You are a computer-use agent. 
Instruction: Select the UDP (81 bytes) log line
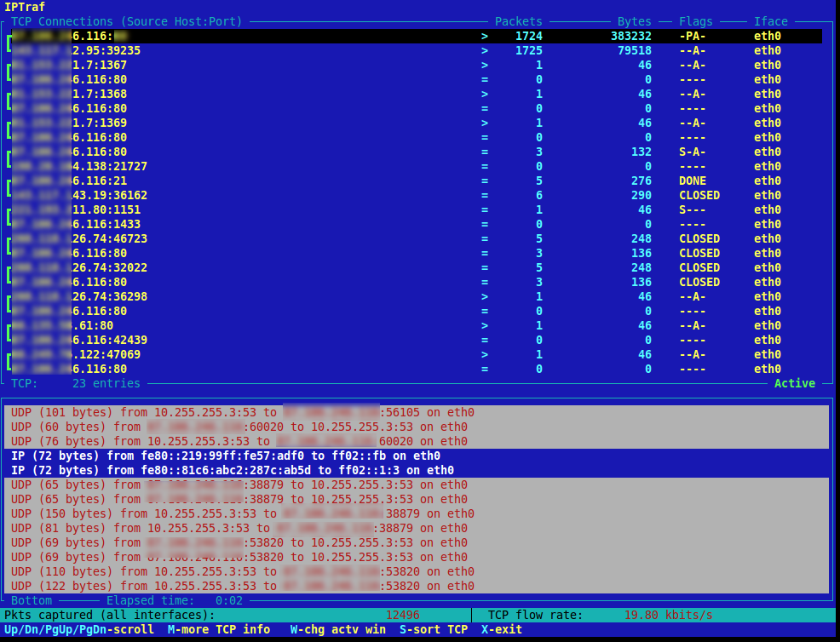(417, 528)
